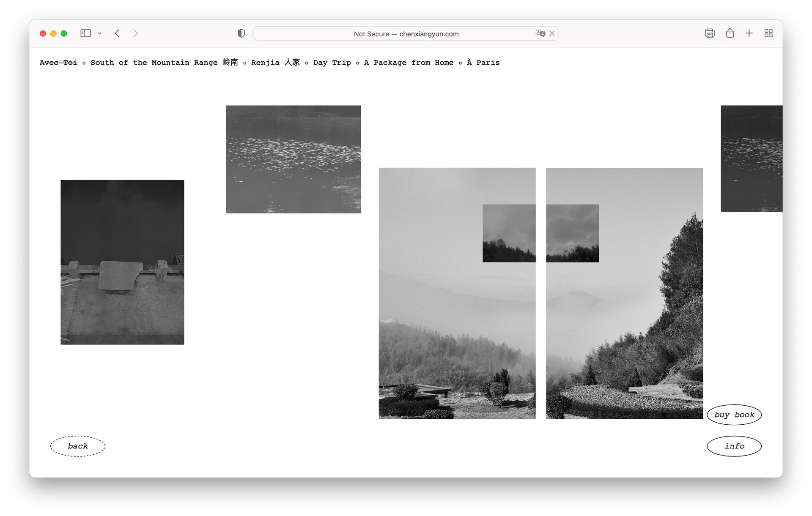Open the Share icon in toolbar
This screenshot has height=516, width=812.
(730, 33)
